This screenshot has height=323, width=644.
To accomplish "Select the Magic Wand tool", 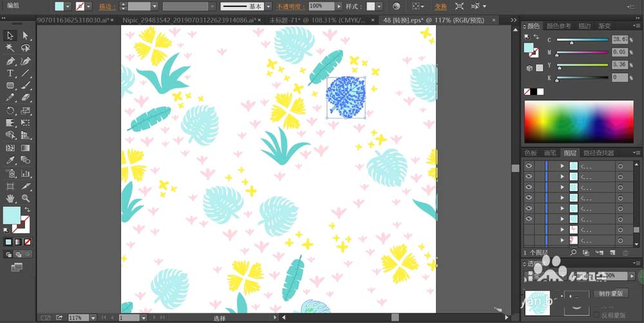I will [x=10, y=48].
